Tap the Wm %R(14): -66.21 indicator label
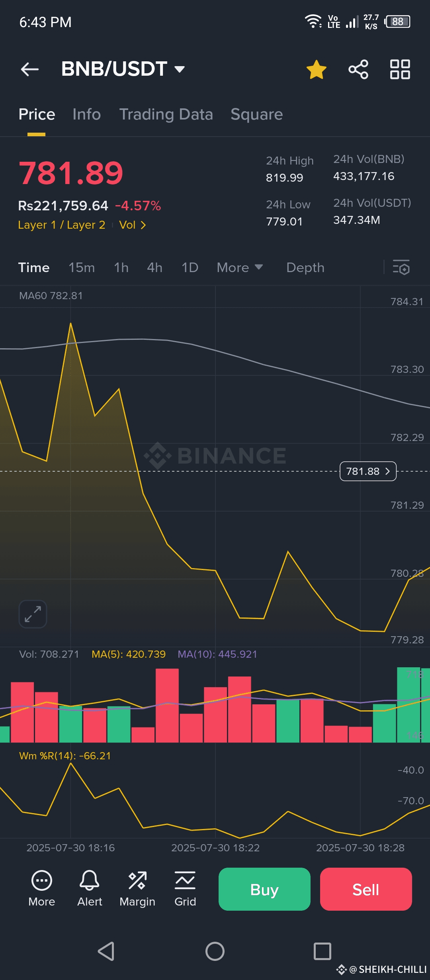The image size is (430, 980). (65, 756)
